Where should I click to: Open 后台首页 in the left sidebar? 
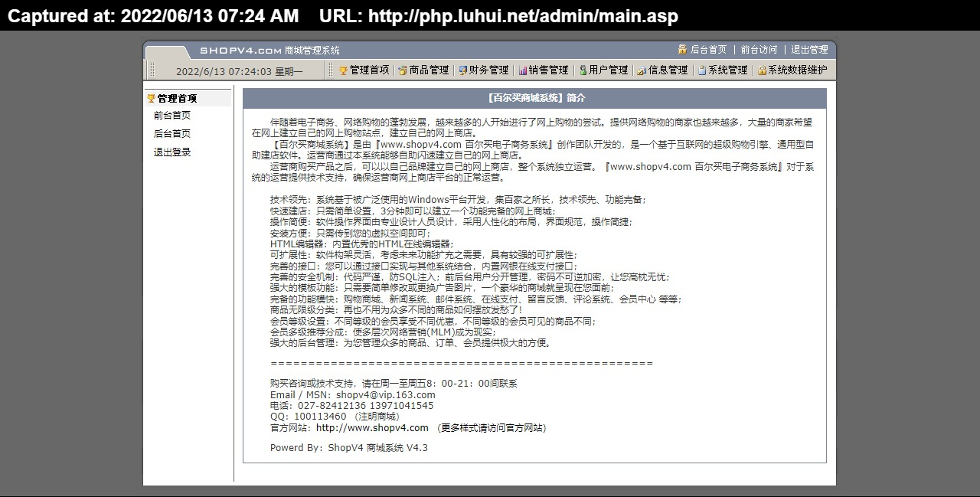pyautogui.click(x=172, y=134)
